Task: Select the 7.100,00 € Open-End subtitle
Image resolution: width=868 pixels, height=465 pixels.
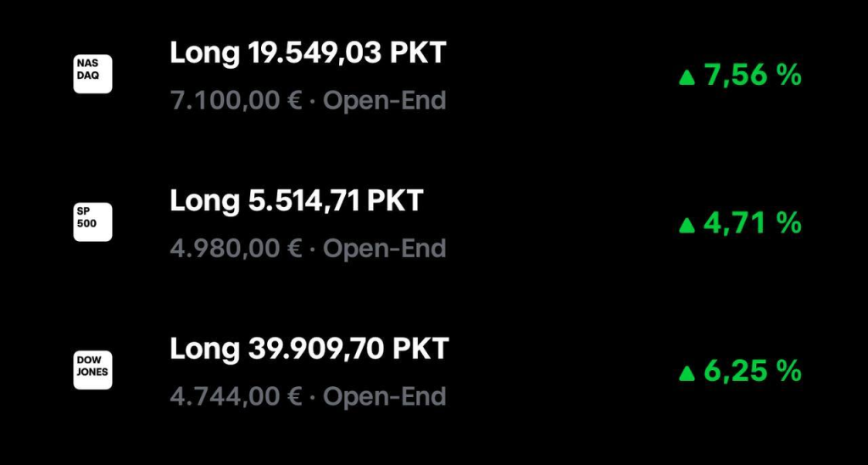Action: click(308, 101)
